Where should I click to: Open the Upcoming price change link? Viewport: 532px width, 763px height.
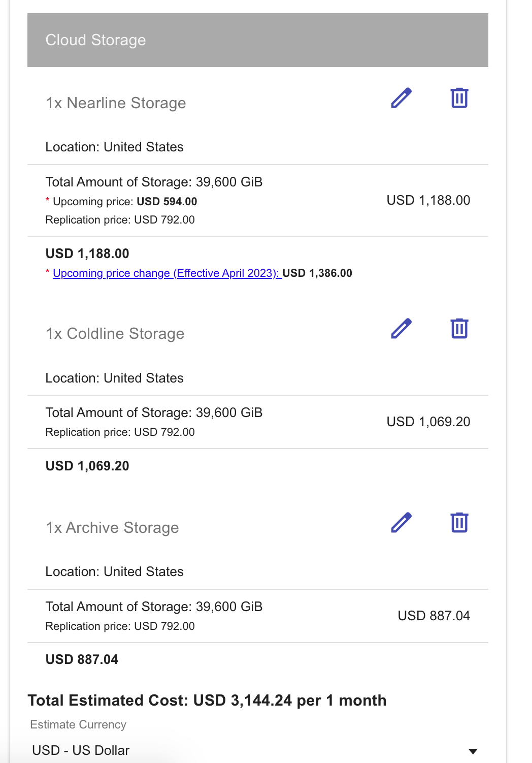(x=167, y=273)
